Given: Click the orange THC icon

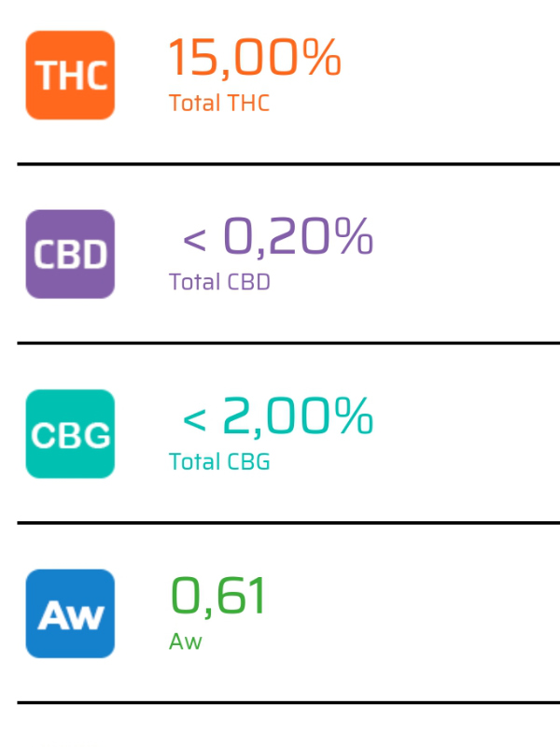Looking at the screenshot, I should 71,76.
